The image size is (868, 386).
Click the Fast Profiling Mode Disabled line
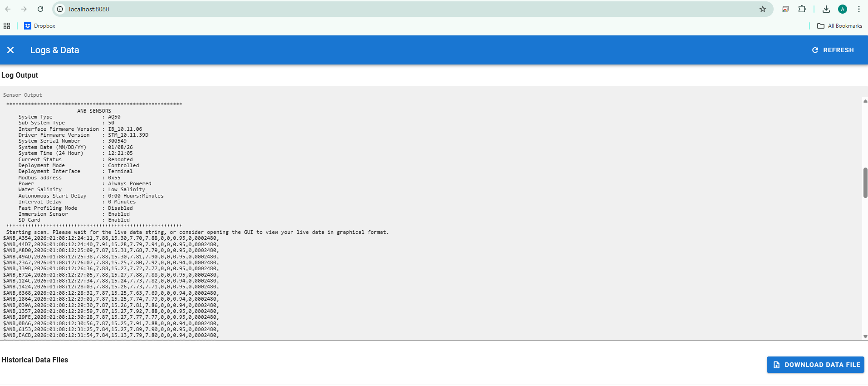point(76,208)
